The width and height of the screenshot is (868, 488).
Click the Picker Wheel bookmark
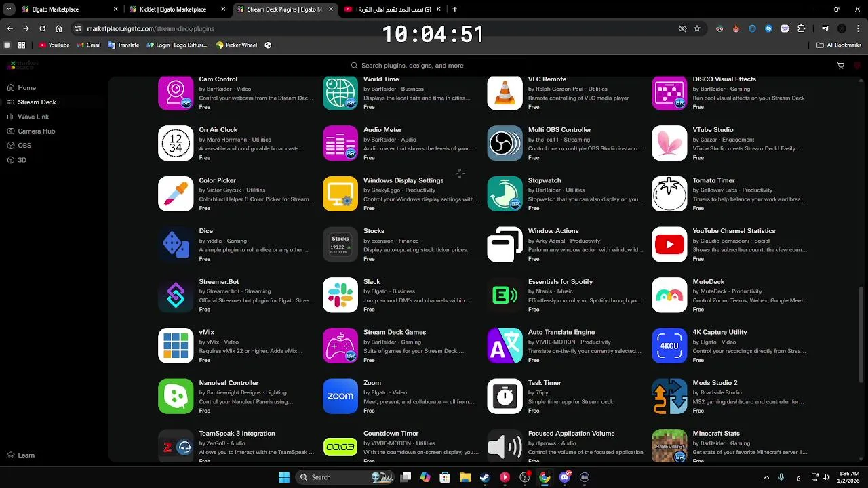236,45
